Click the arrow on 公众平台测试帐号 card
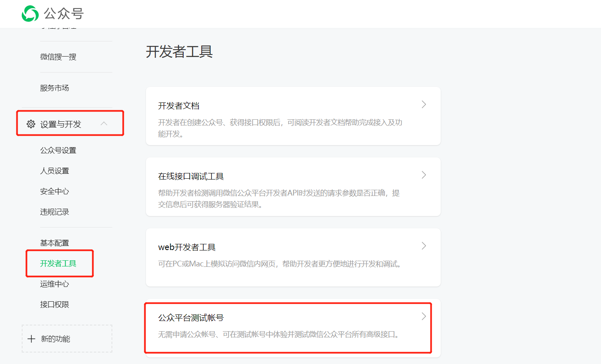Image resolution: width=601 pixels, height=364 pixels. (424, 316)
